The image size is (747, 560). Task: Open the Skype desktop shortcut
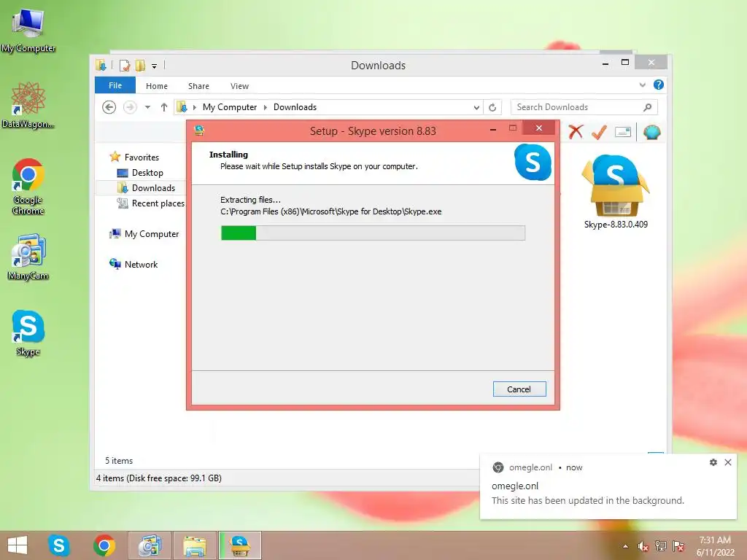click(x=28, y=333)
